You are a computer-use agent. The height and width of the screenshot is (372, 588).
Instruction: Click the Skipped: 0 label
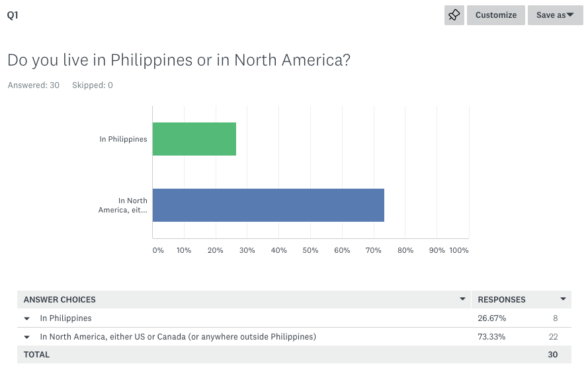coord(92,85)
